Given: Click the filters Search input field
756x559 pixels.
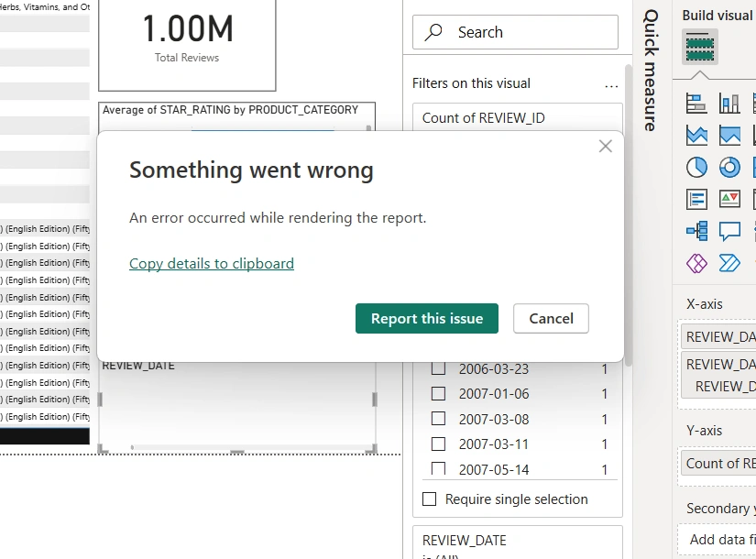Looking at the screenshot, I should pos(515,32).
